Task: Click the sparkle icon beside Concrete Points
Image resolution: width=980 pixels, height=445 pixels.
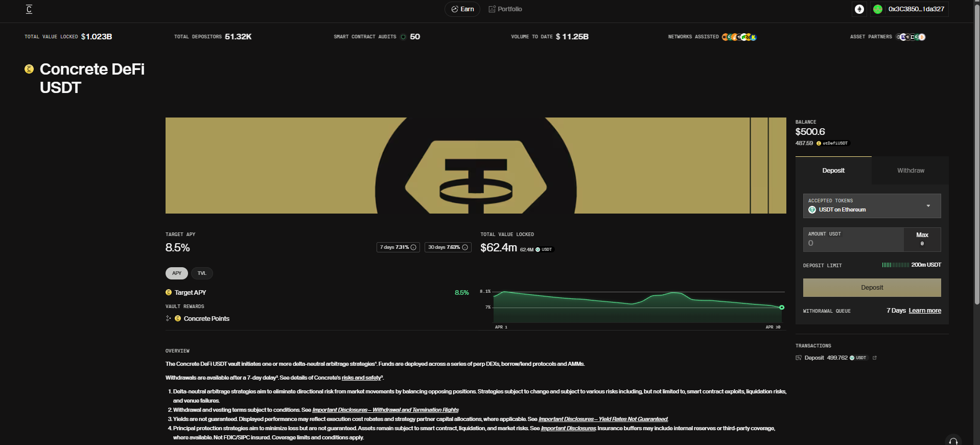Action: [168, 318]
